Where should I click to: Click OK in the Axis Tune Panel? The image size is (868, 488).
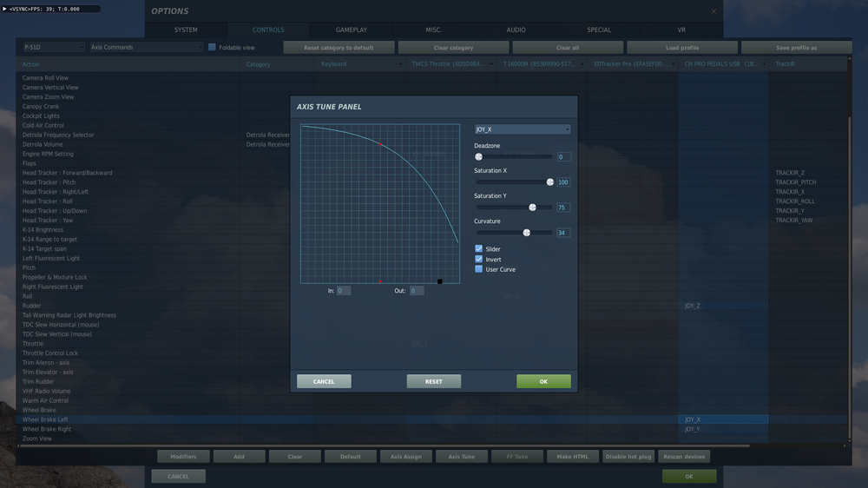pos(543,381)
